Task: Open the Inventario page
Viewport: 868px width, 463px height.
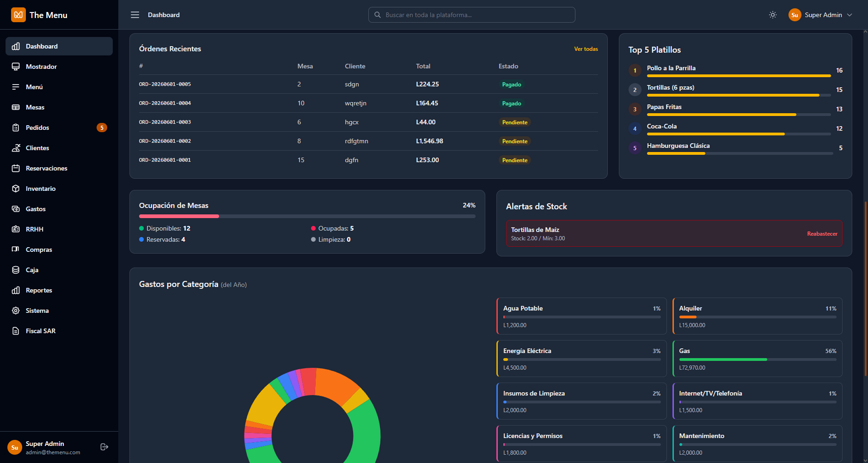Action: 59,189
